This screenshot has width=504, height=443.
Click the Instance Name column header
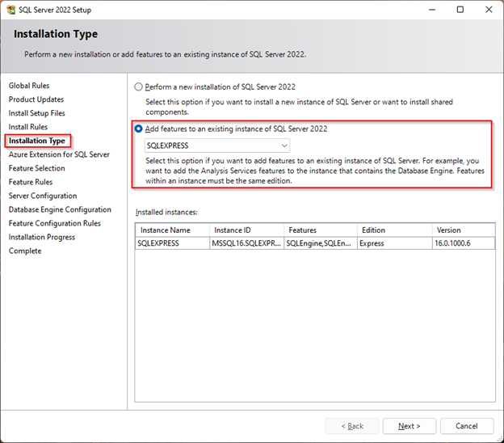173,230
